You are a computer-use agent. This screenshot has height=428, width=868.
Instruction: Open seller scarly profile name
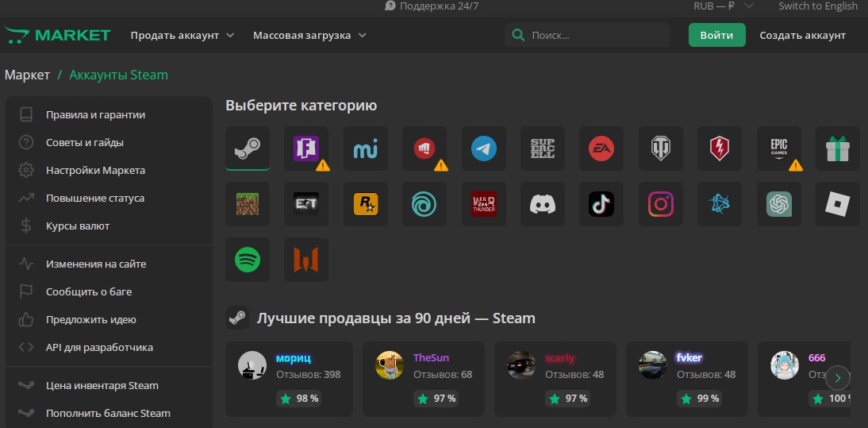coord(559,357)
